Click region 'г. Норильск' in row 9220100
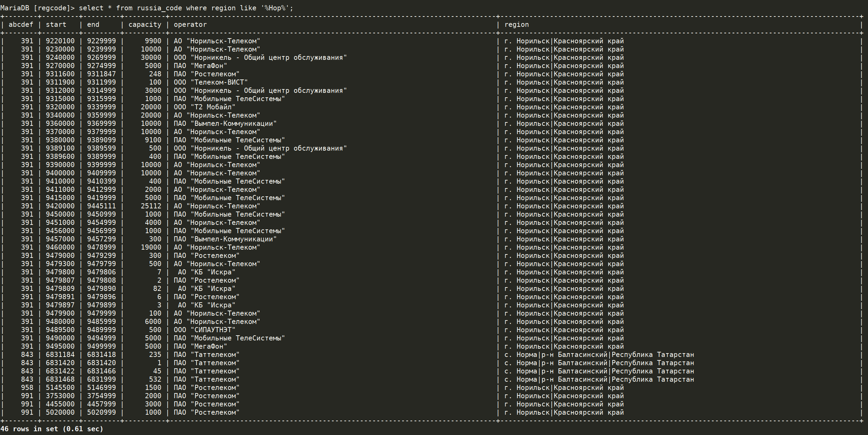The image size is (868, 435). pyautogui.click(x=527, y=41)
